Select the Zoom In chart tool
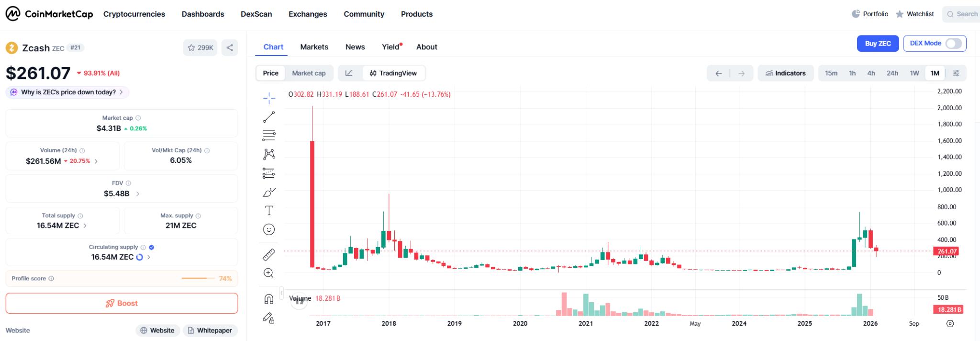980x341 pixels. (x=269, y=273)
